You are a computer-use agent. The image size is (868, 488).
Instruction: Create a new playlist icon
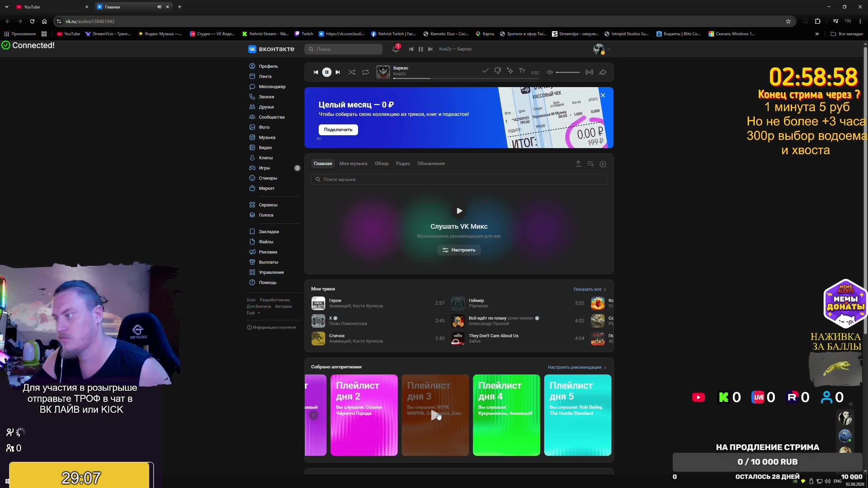pos(591,164)
